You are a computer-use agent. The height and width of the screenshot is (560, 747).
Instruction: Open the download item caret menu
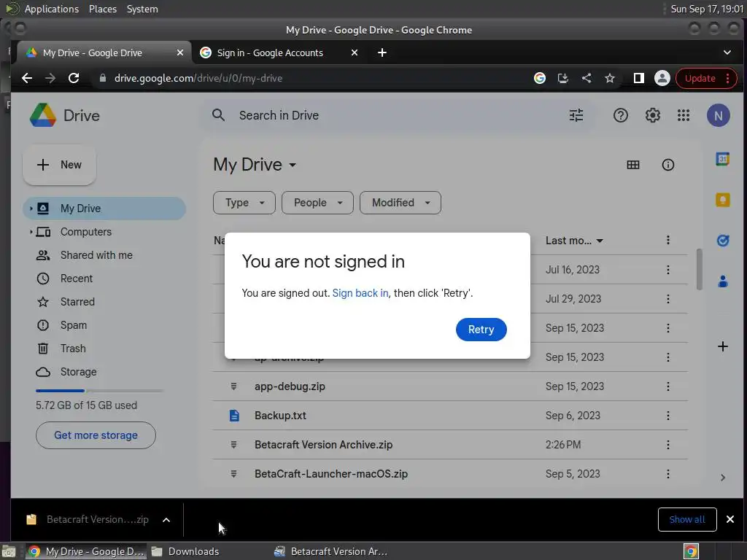[166, 520]
